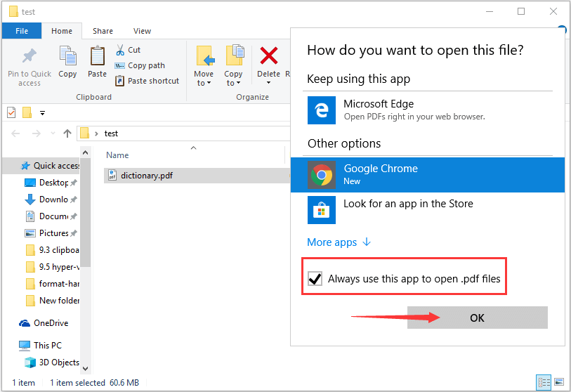The width and height of the screenshot is (571, 392).
Task: Click the Copy ribbon icon
Action: [67, 56]
